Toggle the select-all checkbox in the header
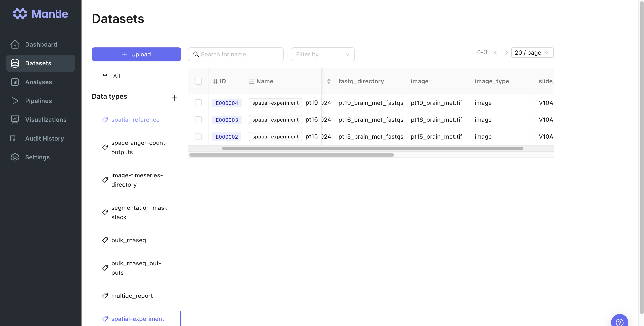Screen dimensions: 644x326 coord(198,81)
